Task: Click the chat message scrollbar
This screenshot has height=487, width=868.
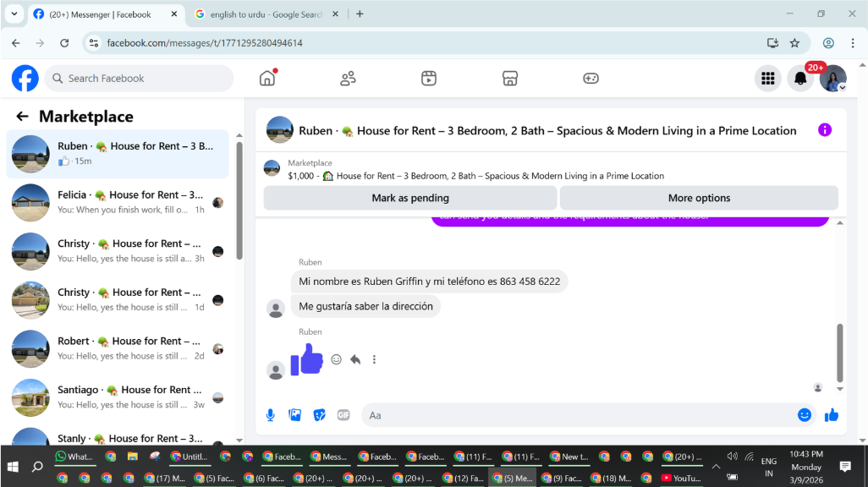Action: tap(840, 353)
